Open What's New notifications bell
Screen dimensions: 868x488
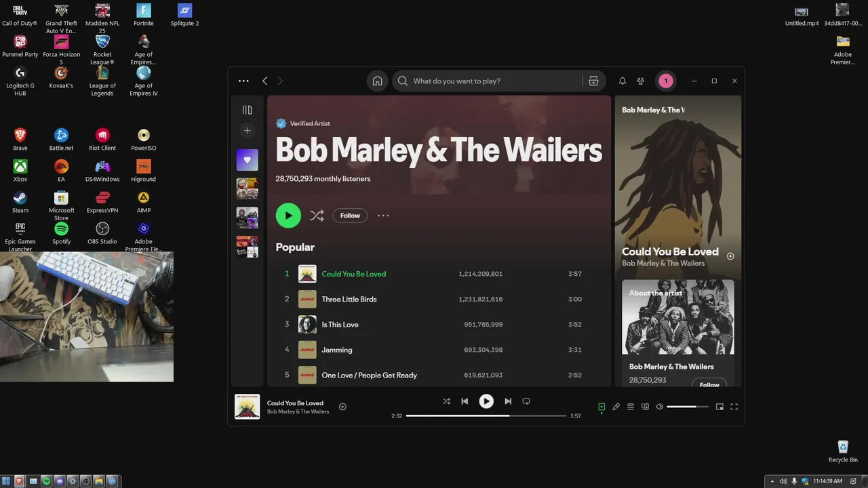click(x=622, y=81)
